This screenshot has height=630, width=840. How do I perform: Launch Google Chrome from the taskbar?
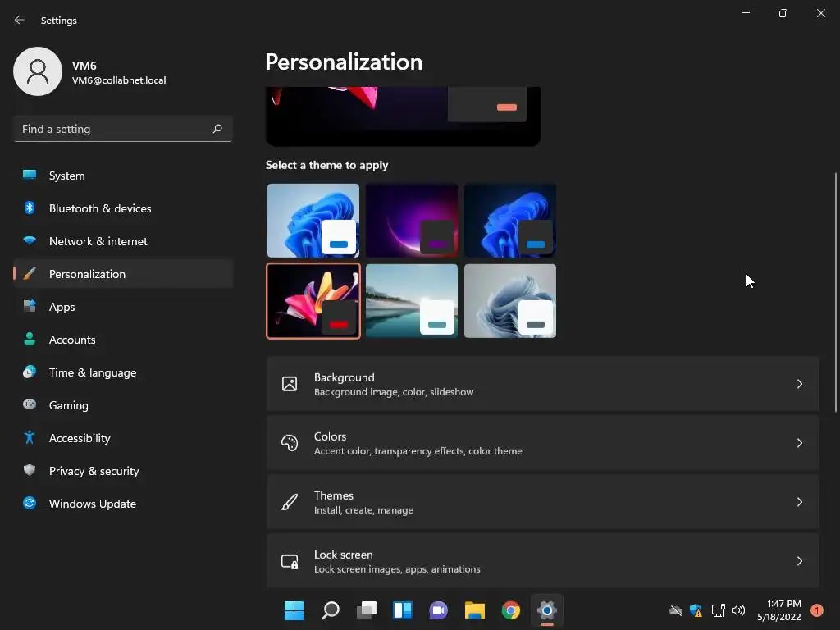click(510, 610)
